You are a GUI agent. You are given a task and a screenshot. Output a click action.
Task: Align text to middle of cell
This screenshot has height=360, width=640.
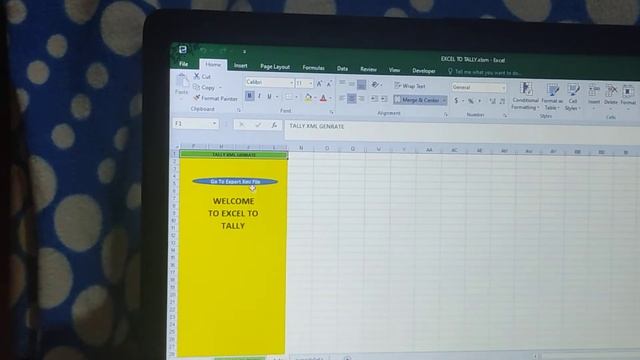point(351,84)
